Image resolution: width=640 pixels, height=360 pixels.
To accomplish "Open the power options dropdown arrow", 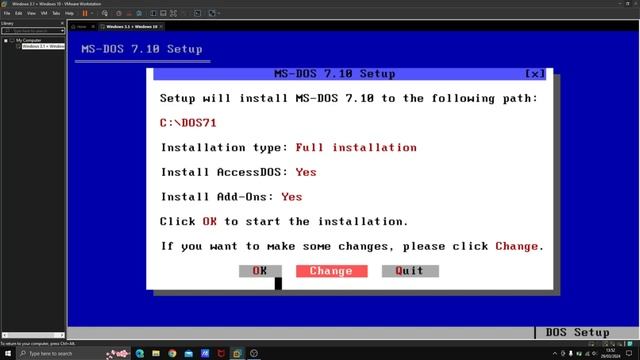I will (92, 13).
